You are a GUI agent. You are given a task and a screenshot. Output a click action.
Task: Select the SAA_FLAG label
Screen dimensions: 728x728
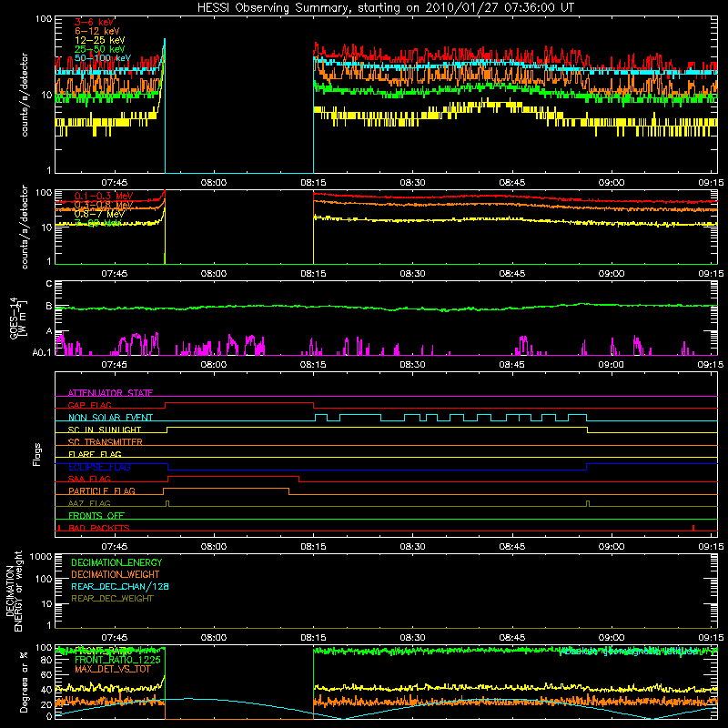point(89,479)
